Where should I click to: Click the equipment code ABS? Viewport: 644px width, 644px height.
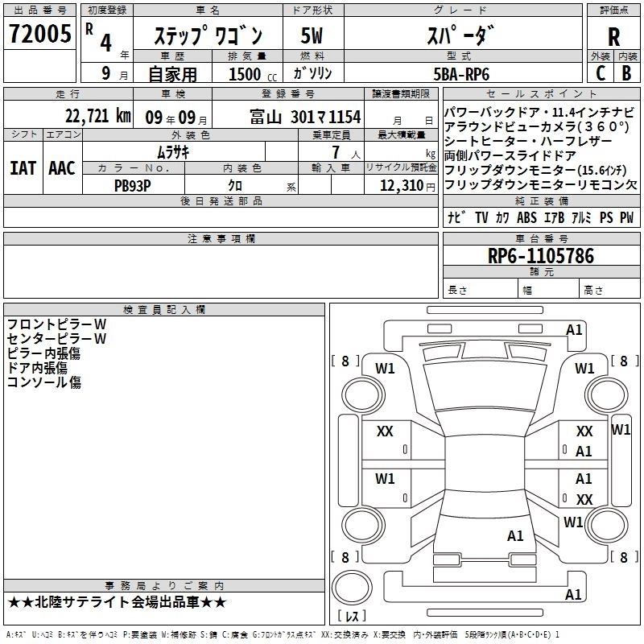click(x=526, y=217)
